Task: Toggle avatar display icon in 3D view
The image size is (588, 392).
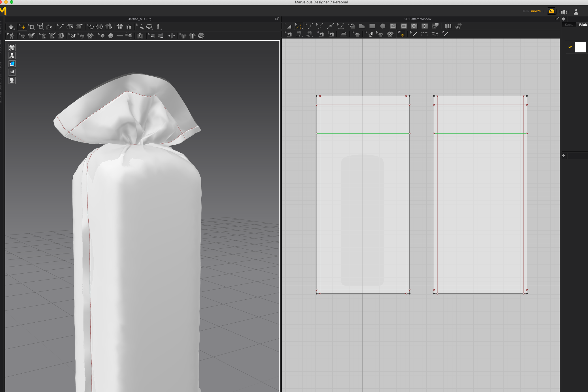Action: (x=12, y=56)
